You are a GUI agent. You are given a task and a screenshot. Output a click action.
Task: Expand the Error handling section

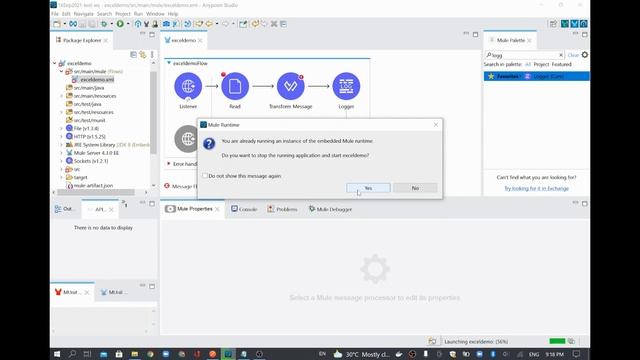click(169, 164)
